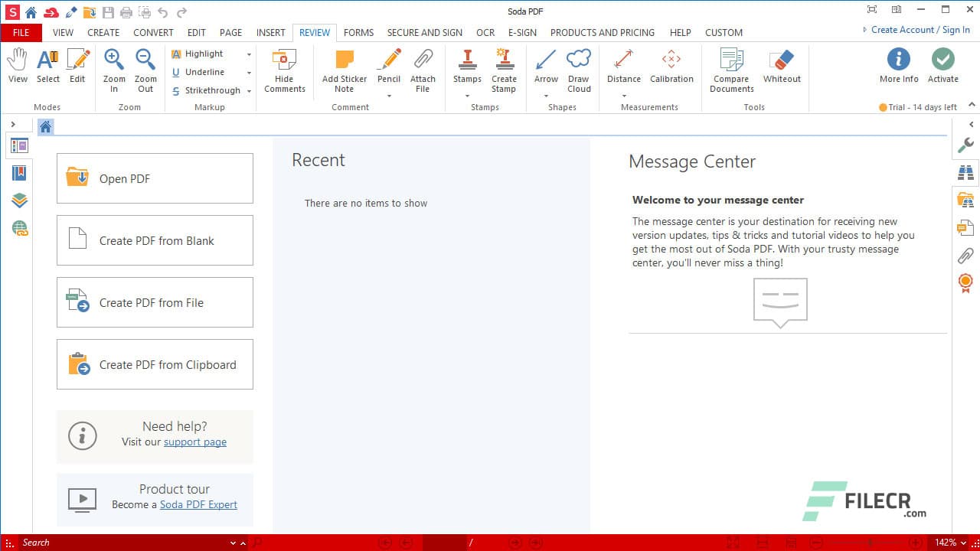Open the Attach File tool
This screenshot has width=980, height=551.
coord(423,69)
